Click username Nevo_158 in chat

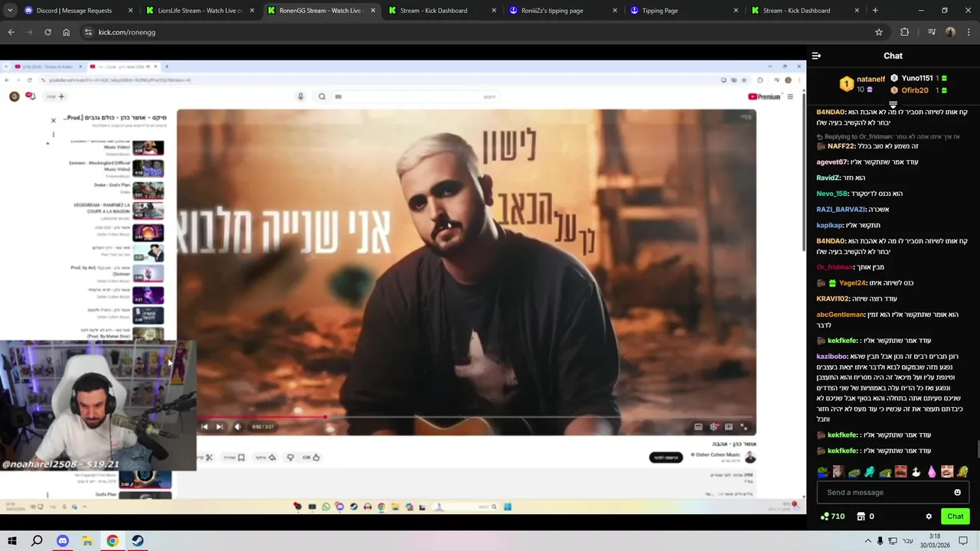tap(831, 194)
